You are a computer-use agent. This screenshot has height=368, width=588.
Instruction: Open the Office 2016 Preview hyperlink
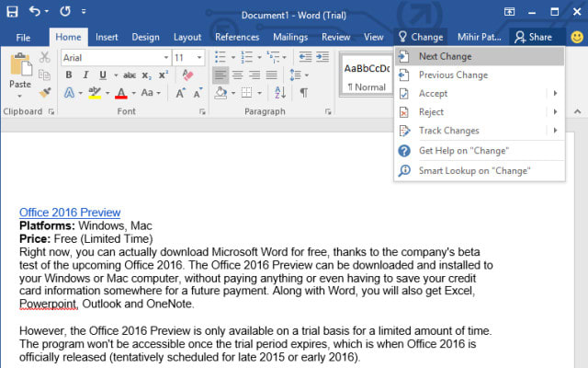pyautogui.click(x=70, y=213)
